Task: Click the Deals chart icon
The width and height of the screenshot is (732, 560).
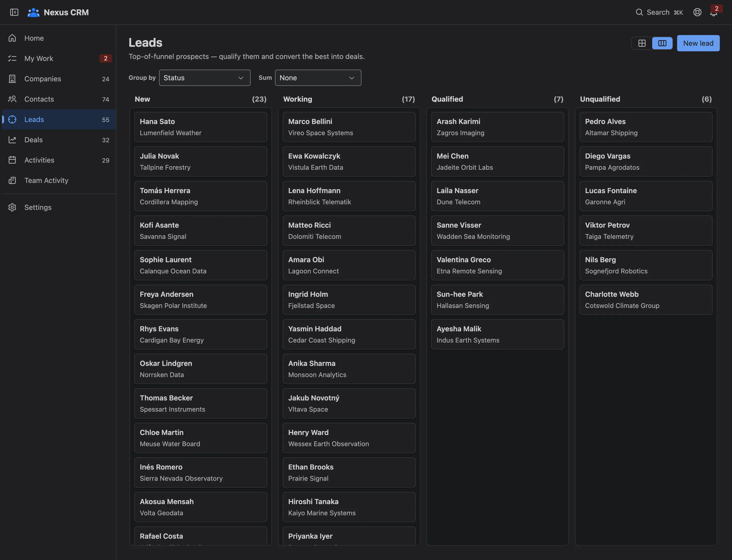Action: click(x=12, y=140)
